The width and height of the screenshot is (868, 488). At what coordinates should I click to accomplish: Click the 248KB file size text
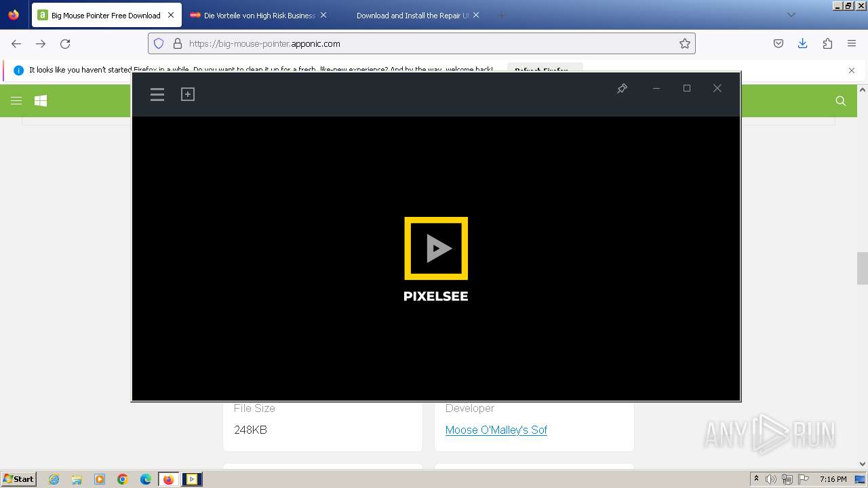[250, 430]
